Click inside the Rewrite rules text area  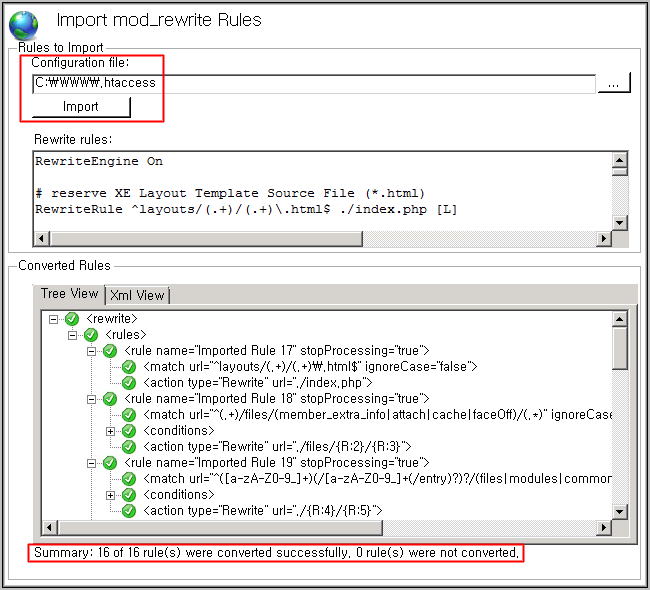point(322,191)
